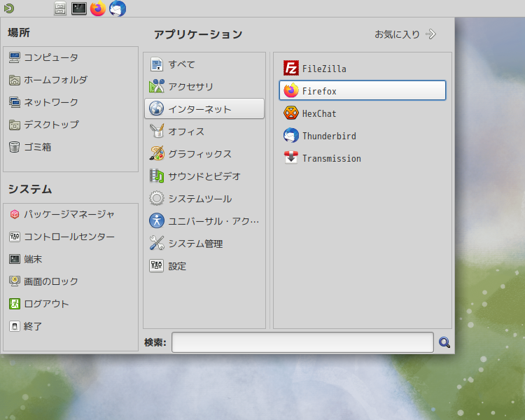The width and height of the screenshot is (525, 420).
Task: Launch HexChat application
Action: (363, 113)
